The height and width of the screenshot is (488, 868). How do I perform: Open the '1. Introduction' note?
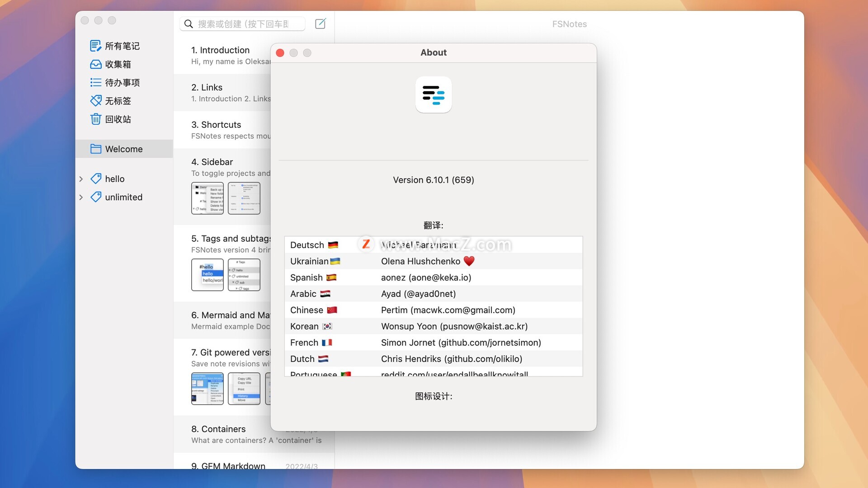click(222, 55)
